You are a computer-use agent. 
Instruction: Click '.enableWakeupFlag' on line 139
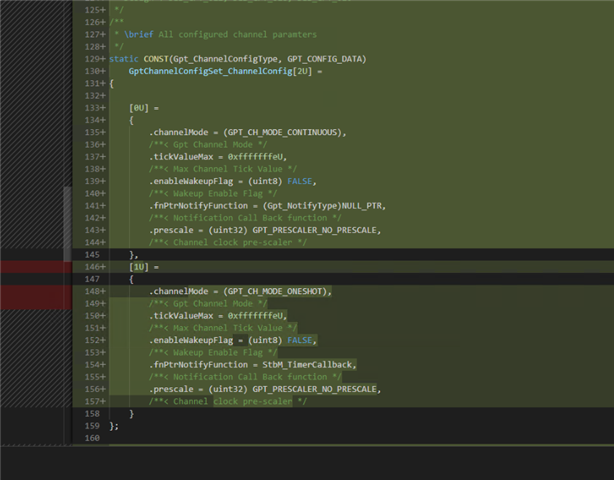[191, 181]
